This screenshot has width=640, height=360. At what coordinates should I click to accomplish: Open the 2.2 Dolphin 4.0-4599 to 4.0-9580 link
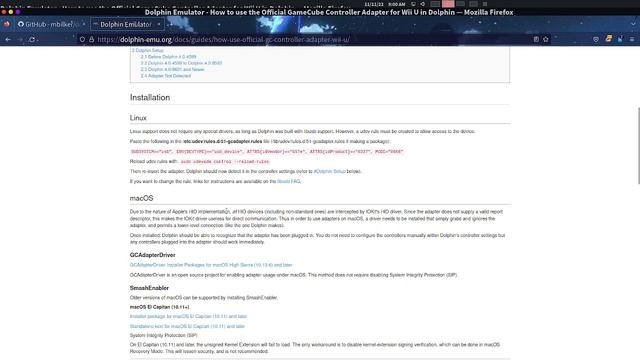[181, 63]
